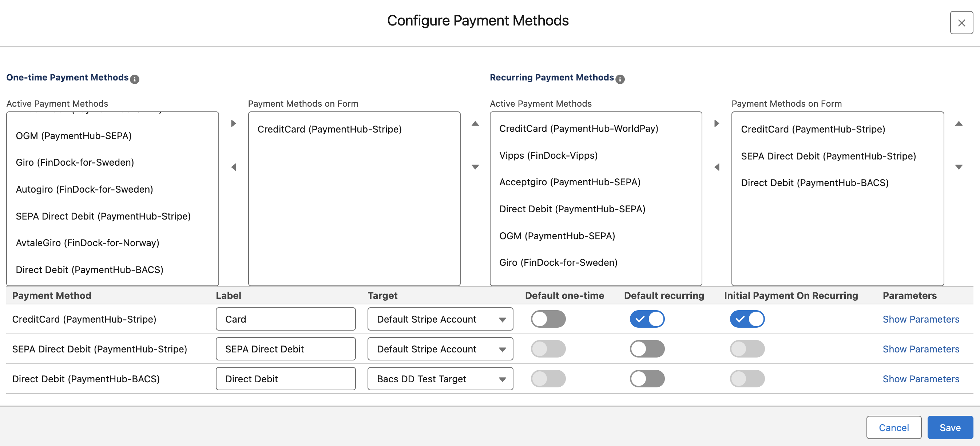Click info icon beside Recurring Payment Methods

click(x=620, y=79)
